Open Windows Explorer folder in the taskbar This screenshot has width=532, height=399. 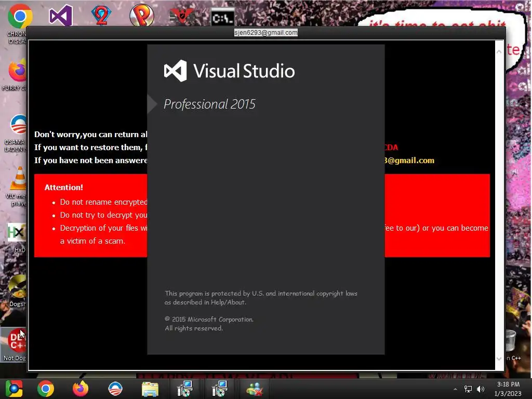[150, 390]
